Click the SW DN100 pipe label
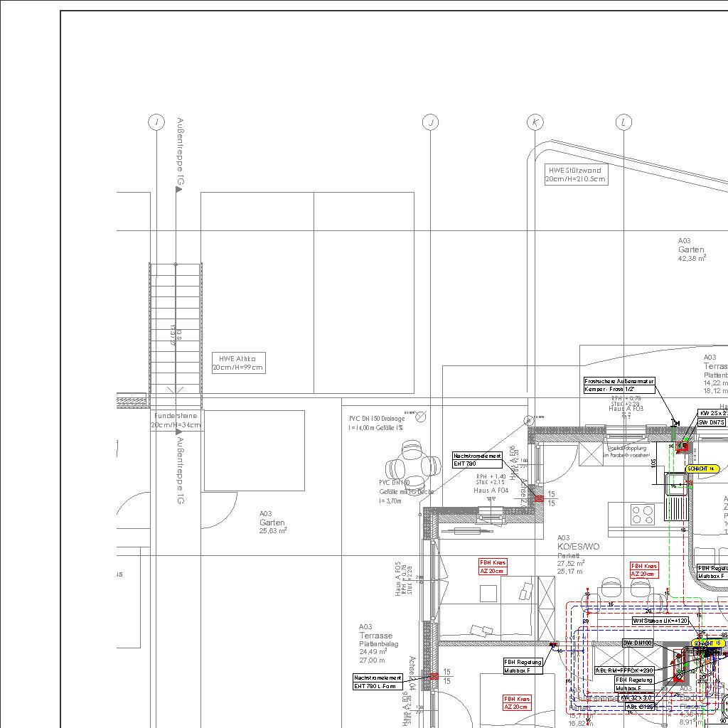 (x=638, y=643)
